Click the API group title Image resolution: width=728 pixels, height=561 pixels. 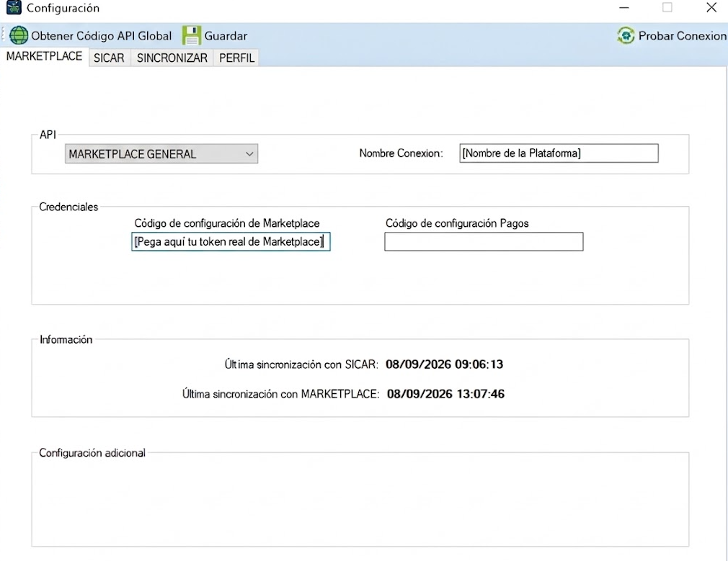pyautogui.click(x=48, y=135)
